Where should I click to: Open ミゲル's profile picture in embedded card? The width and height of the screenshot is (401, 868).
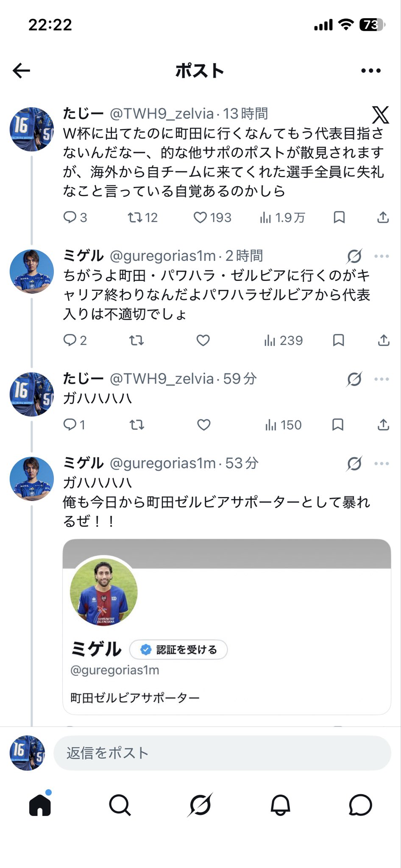[x=104, y=592]
